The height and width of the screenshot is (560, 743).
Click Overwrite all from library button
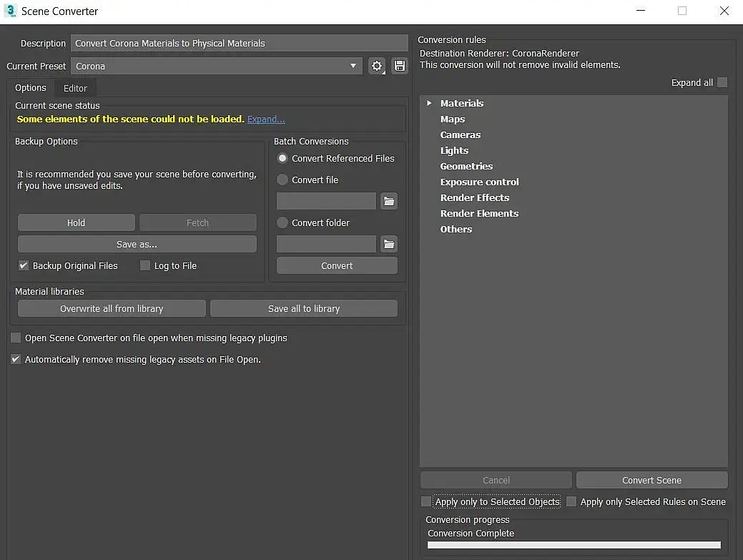[112, 308]
